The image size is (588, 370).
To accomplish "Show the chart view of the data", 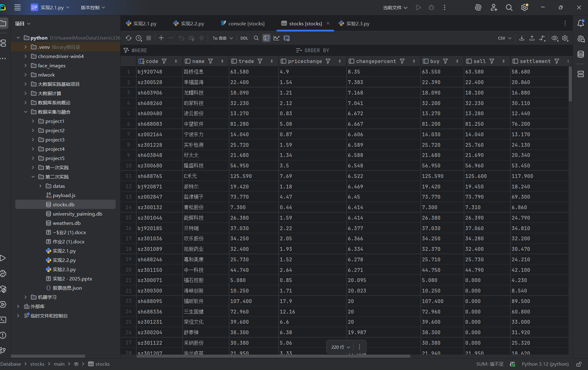I will point(276,38).
